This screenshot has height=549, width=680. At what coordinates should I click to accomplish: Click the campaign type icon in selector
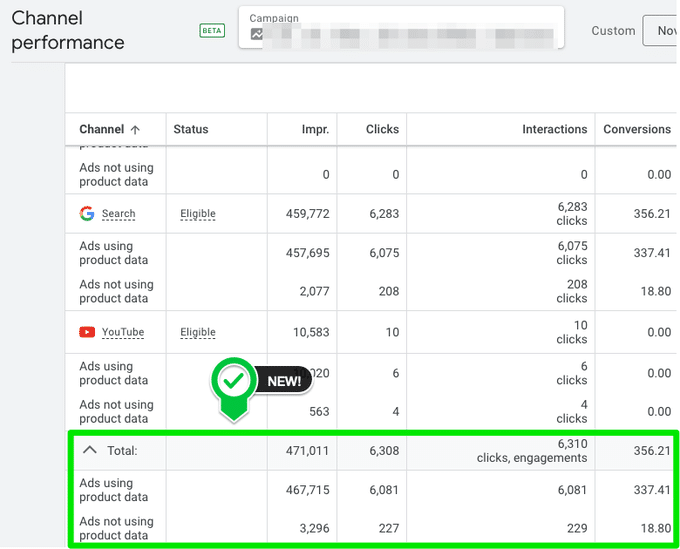257,34
